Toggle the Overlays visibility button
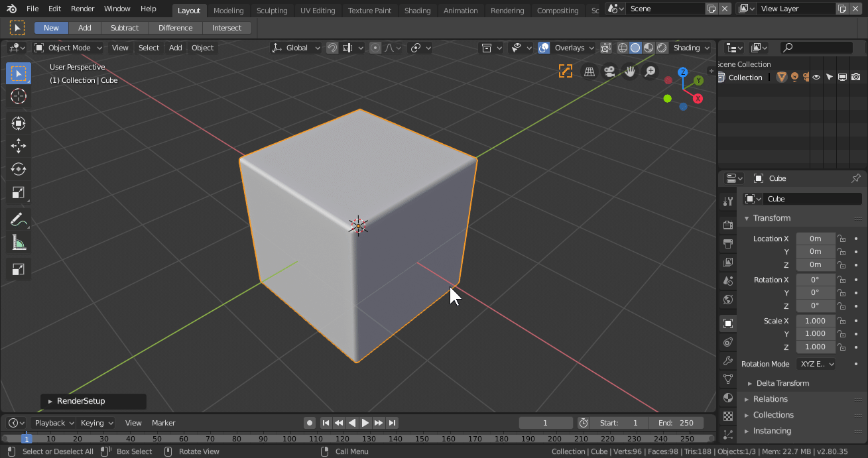868x458 pixels. coord(544,48)
